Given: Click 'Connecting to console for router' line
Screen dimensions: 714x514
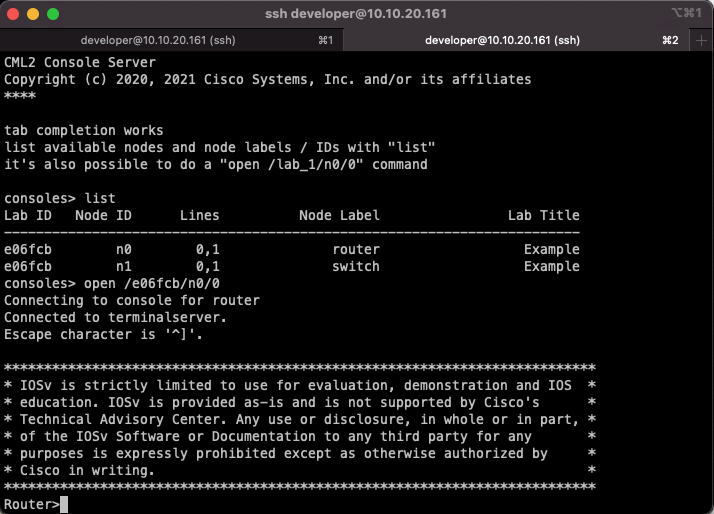Looking at the screenshot, I should [x=132, y=300].
